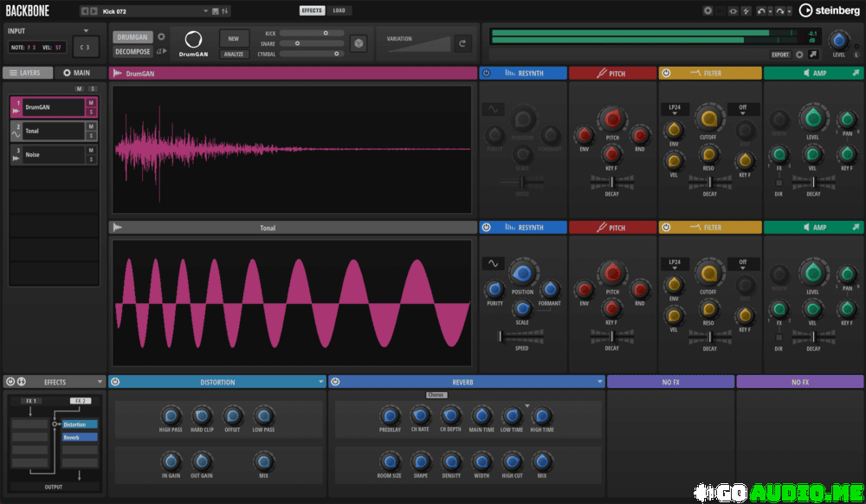Viewport: 866px width, 504px height.
Task: Open the Kick 072 preset dropdown
Action: [206, 10]
